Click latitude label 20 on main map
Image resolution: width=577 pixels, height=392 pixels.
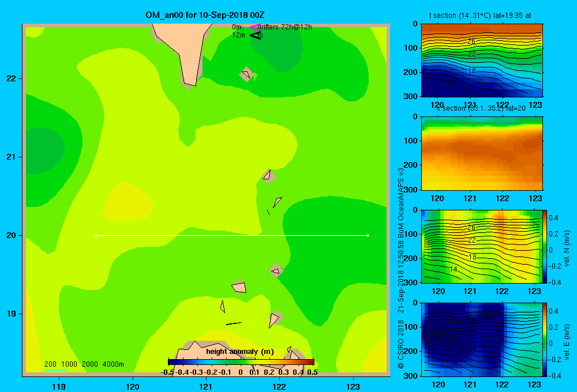12,235
